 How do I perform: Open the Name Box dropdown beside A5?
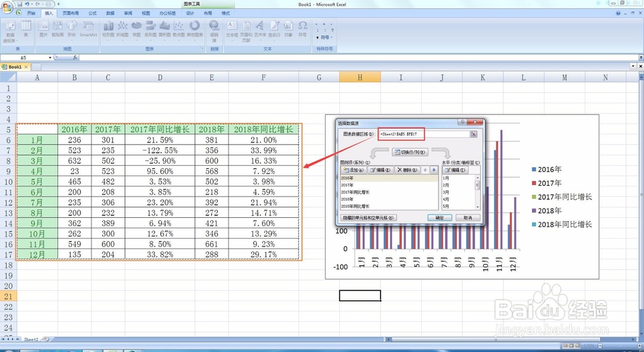coord(50,57)
